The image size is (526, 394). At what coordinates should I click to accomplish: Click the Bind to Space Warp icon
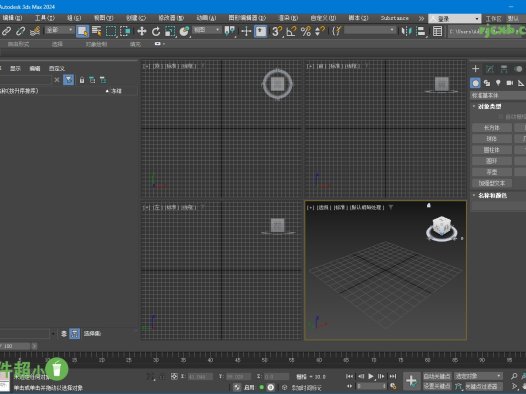tap(35, 32)
